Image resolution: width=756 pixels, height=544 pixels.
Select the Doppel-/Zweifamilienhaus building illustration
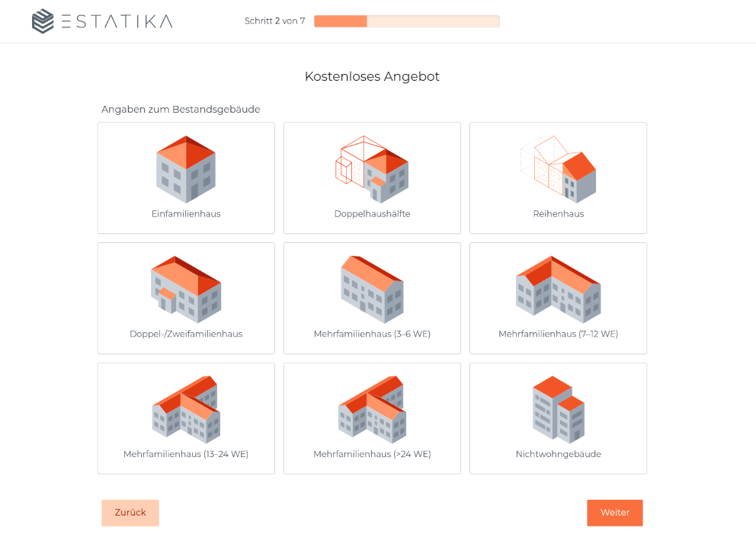[186, 290]
